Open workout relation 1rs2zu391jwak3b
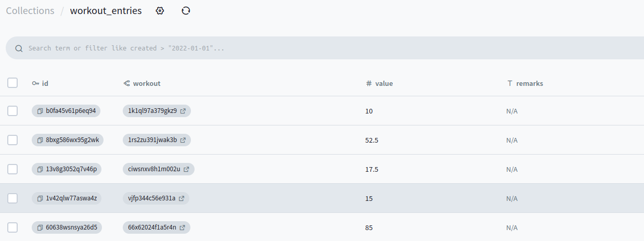The height and width of the screenshot is (241, 644). pyautogui.click(x=152, y=140)
